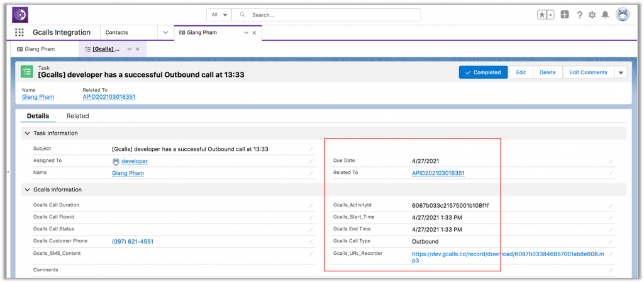The width and height of the screenshot is (644, 282).
Task: Edit the Gcalls End Time pencil icon
Action: (x=611, y=229)
